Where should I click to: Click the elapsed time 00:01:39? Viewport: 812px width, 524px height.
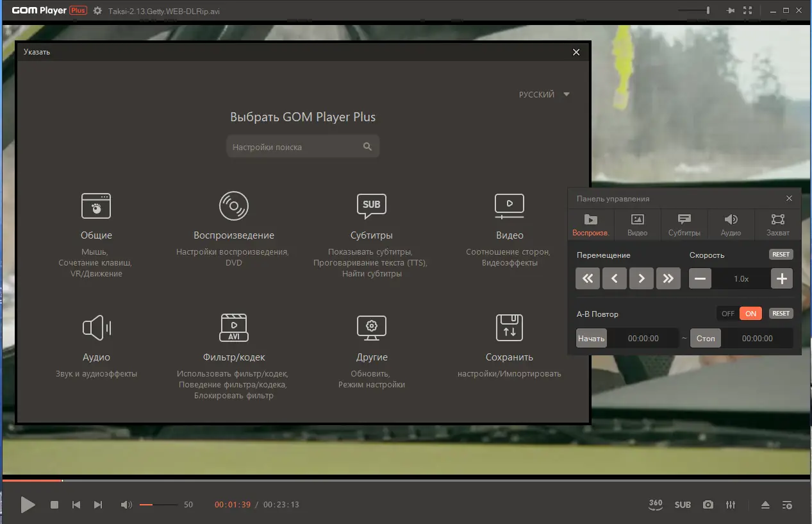[233, 505]
